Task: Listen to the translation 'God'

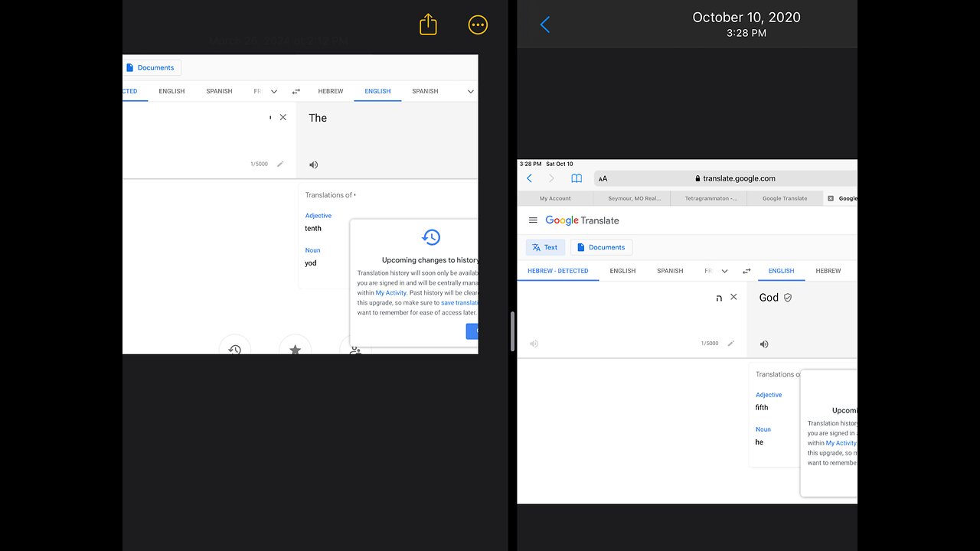Action: [x=763, y=344]
